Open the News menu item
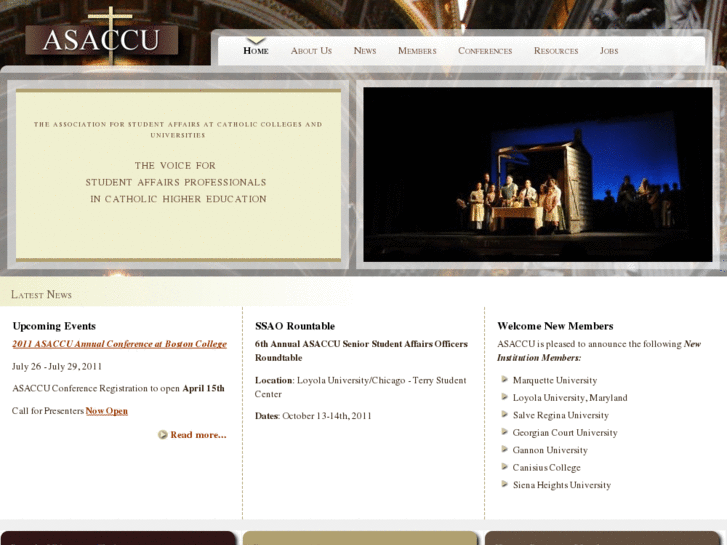 point(365,51)
